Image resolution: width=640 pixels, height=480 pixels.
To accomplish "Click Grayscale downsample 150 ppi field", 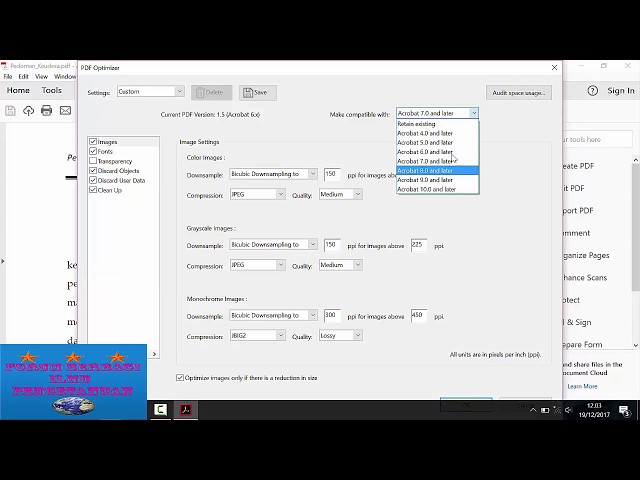I will coord(332,245).
